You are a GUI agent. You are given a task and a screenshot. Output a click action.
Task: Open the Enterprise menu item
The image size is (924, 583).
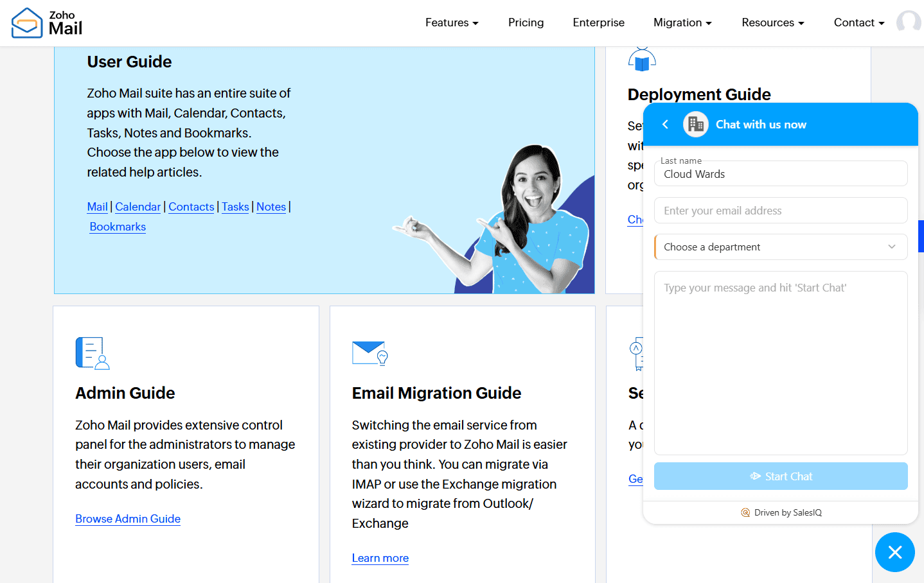[x=598, y=22]
